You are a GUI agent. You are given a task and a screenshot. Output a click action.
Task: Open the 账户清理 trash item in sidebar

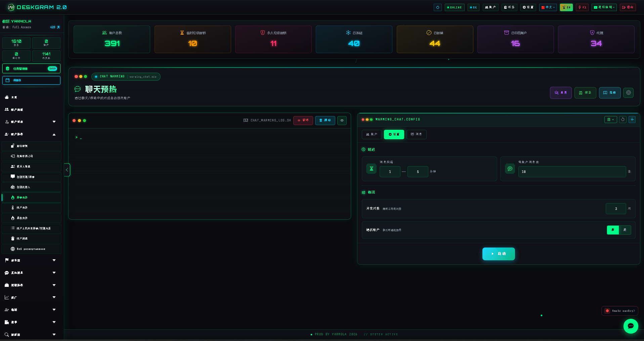point(32,238)
